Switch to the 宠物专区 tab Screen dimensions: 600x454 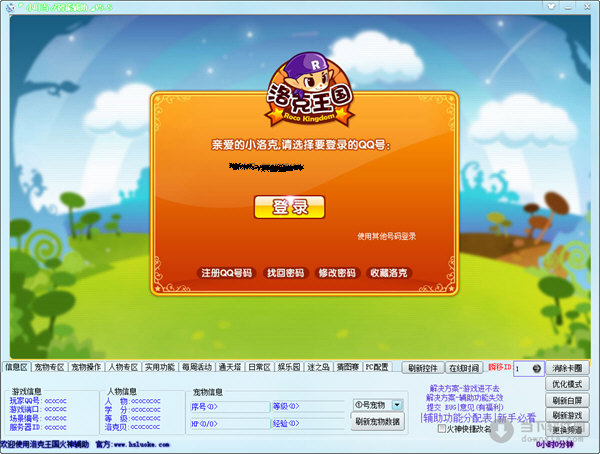(x=49, y=367)
